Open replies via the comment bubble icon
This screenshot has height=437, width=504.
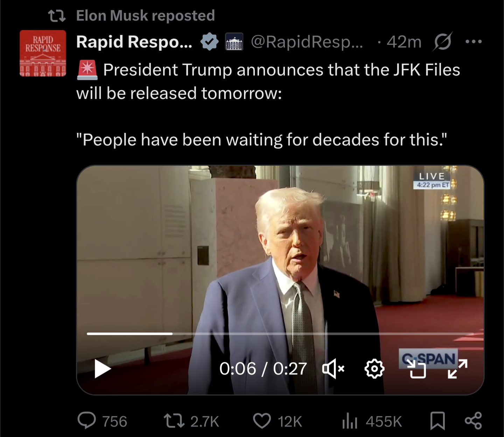pyautogui.click(x=86, y=421)
